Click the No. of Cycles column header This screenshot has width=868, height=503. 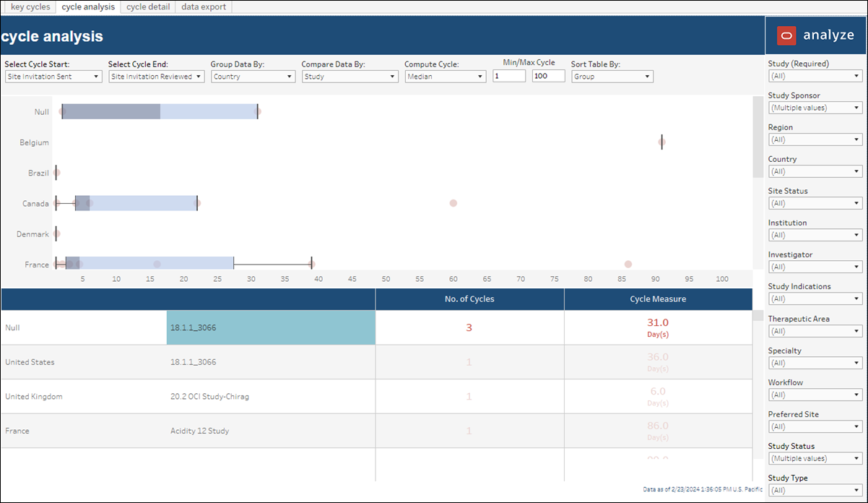click(469, 298)
